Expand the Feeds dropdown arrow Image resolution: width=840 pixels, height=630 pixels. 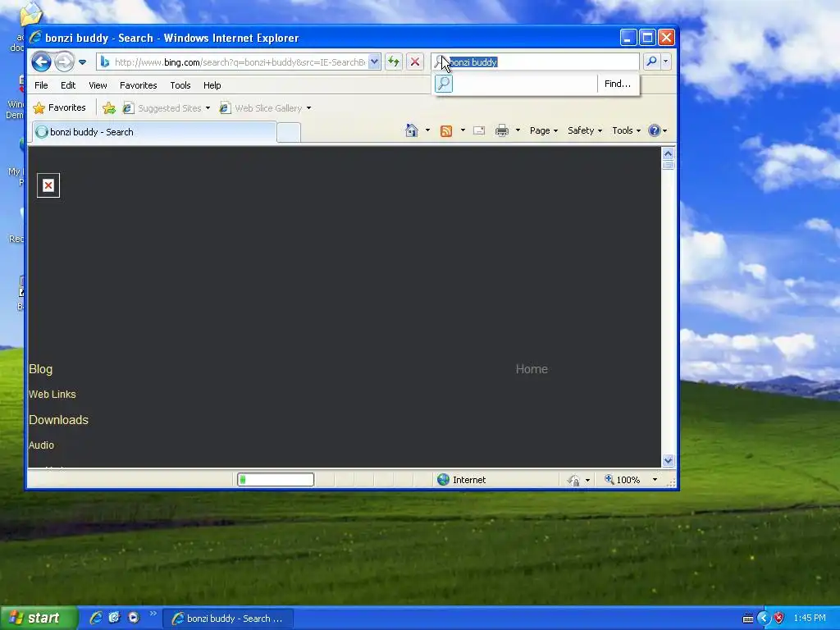click(463, 130)
